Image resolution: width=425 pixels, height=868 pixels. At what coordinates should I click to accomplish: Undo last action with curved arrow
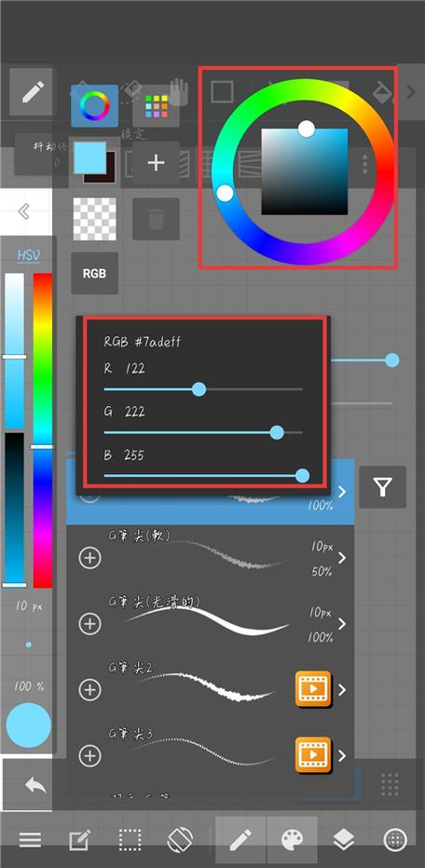(x=34, y=784)
